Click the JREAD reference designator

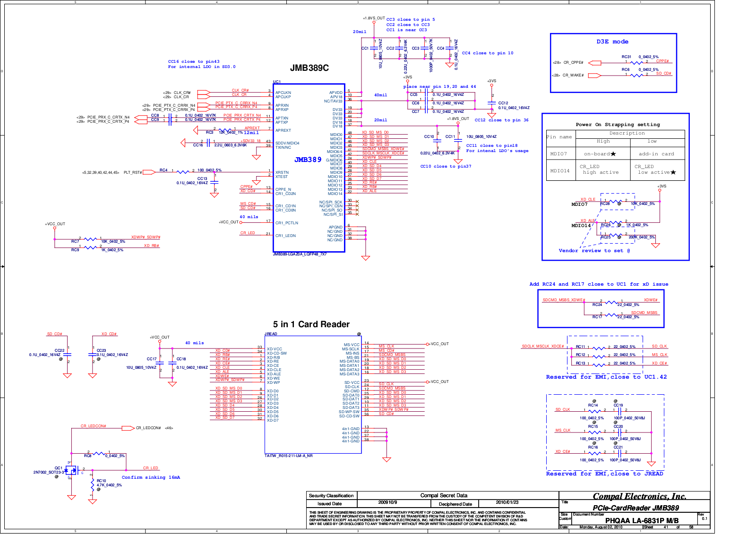(x=271, y=334)
